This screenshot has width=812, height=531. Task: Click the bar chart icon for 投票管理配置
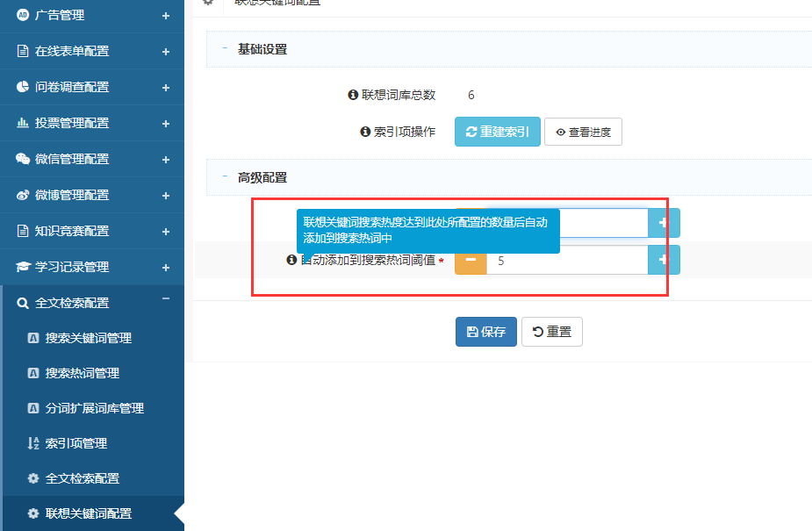24,123
